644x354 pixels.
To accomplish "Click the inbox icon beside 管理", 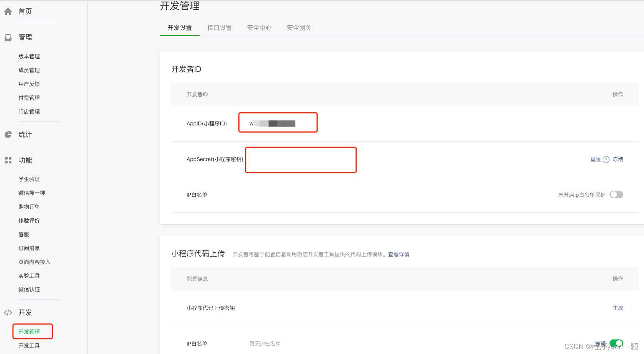I will 8,37.
